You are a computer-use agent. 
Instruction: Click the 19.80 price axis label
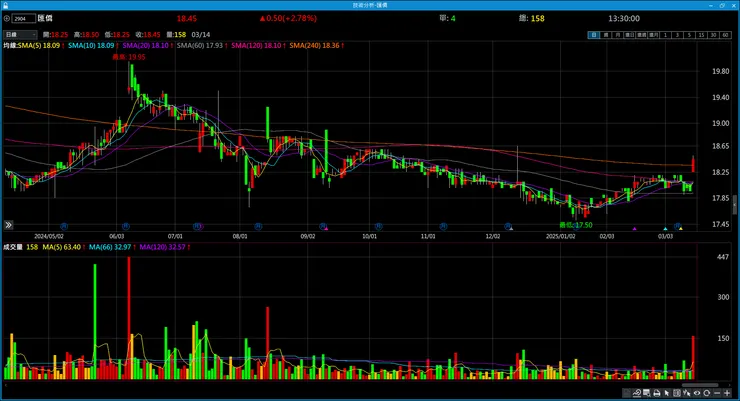click(721, 72)
